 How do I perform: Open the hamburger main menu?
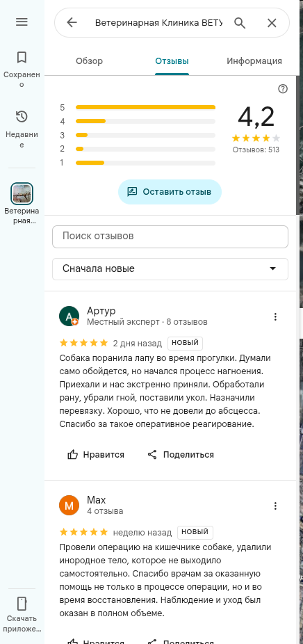tap(22, 22)
